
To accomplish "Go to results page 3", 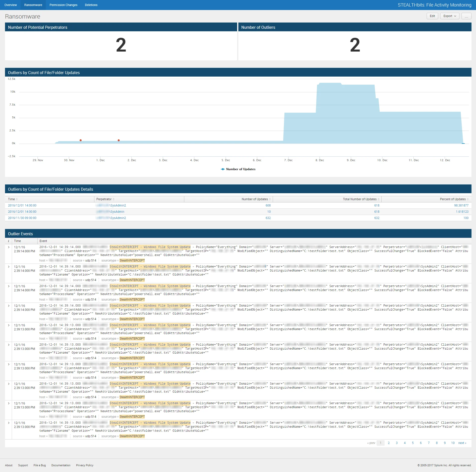I will click(397, 443).
